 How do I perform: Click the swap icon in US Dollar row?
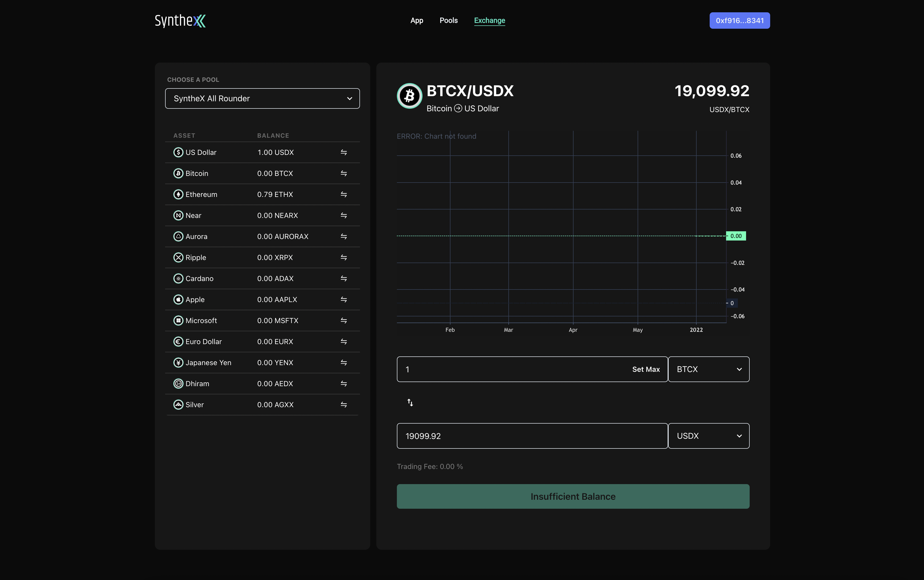click(344, 152)
